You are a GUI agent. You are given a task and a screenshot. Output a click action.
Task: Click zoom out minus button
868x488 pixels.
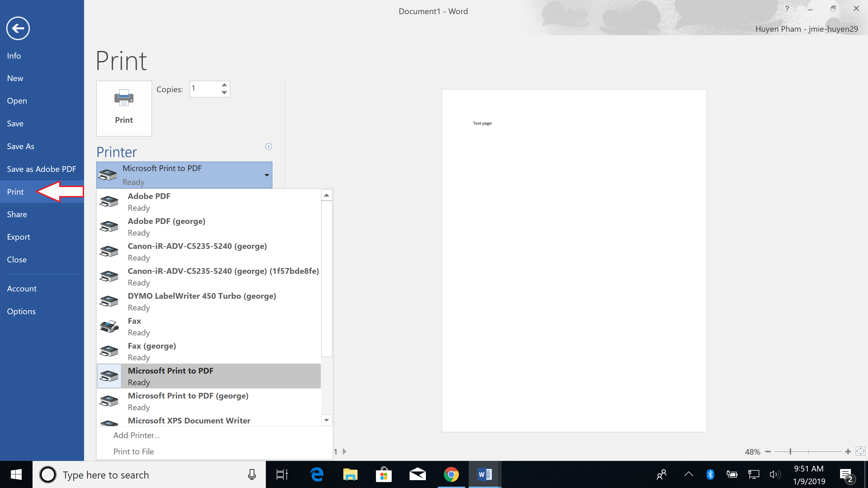[x=768, y=452]
